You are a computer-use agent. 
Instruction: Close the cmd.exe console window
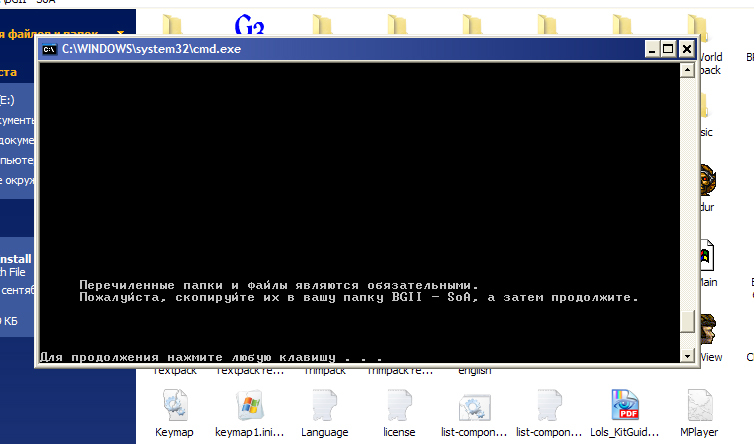coord(686,49)
